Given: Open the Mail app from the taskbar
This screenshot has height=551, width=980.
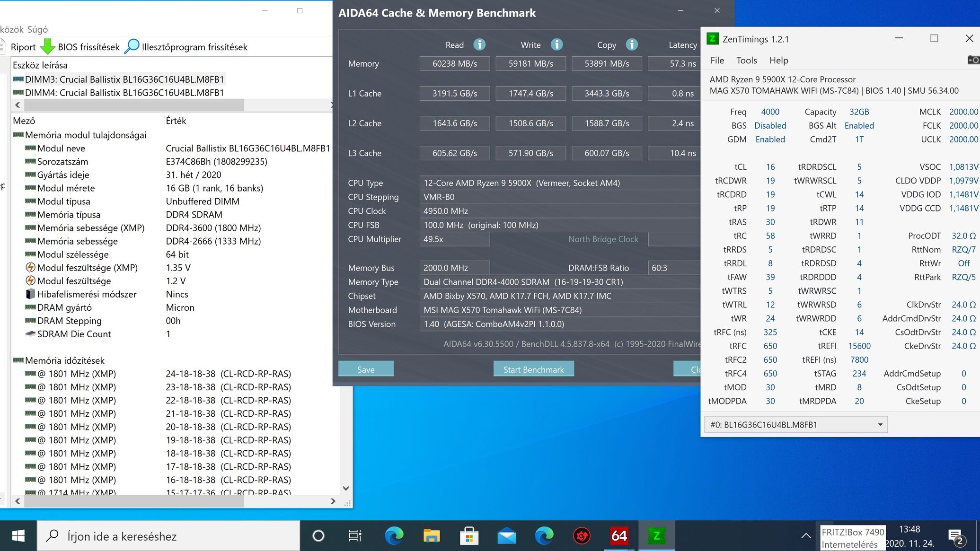Looking at the screenshot, I should (x=506, y=536).
